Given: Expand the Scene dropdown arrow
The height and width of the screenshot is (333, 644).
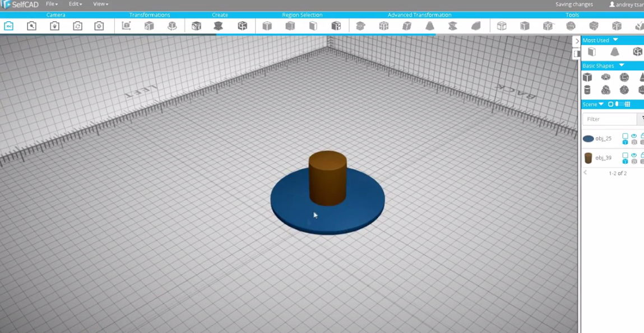Looking at the screenshot, I should (x=601, y=104).
